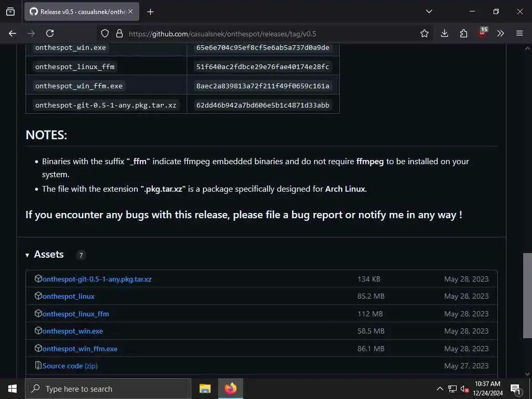The image size is (532, 399).
Task: Open the list all tabs dropdown
Action: click(429, 11)
